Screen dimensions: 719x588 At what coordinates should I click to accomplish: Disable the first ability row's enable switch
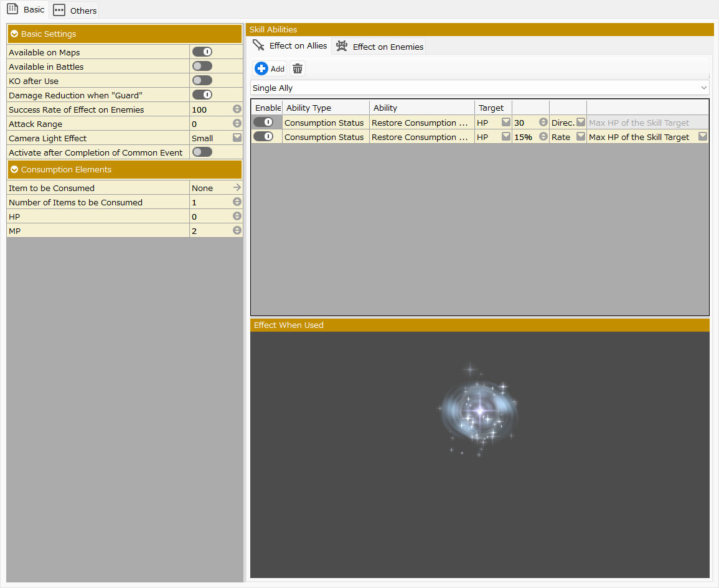click(263, 123)
